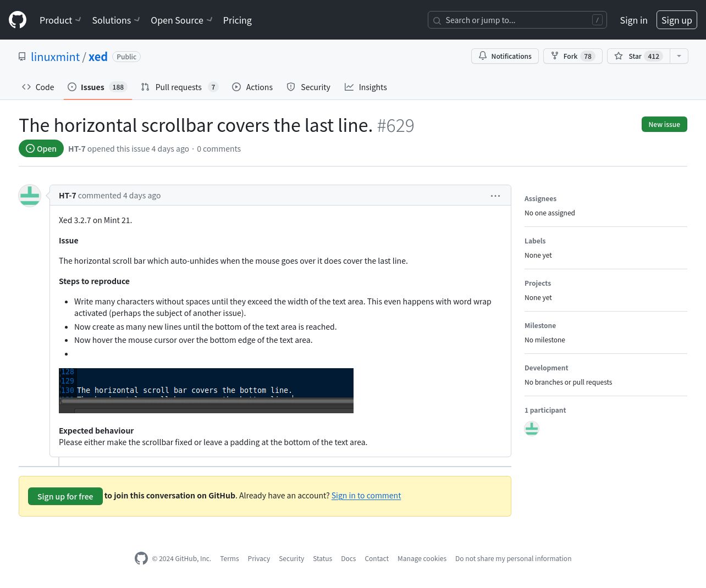Expand the Open Source menu

[182, 20]
